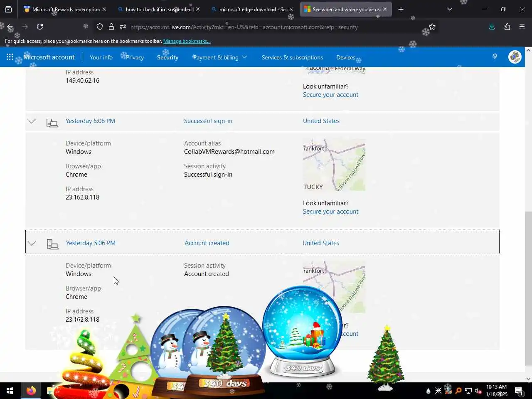Switch to 'how to check if im suspended' tab
The height and width of the screenshot is (399, 532).
[x=159, y=9]
